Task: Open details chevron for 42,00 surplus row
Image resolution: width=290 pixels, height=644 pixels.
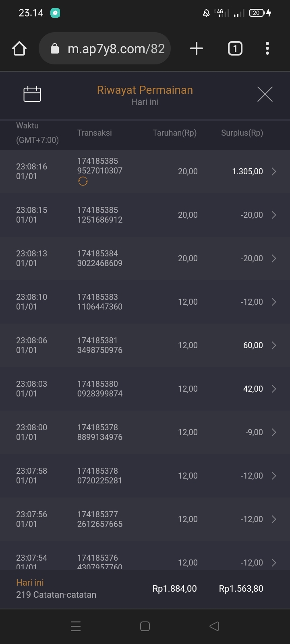Action: pos(274,389)
